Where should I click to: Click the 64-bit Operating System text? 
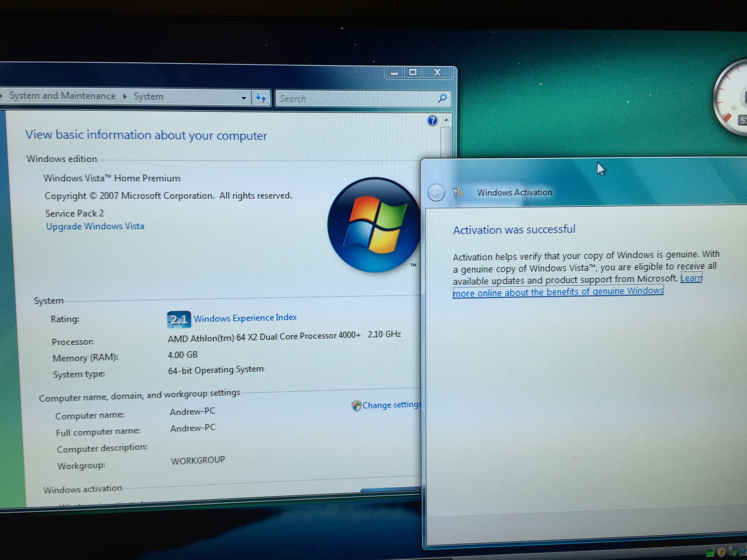pyautogui.click(x=216, y=370)
